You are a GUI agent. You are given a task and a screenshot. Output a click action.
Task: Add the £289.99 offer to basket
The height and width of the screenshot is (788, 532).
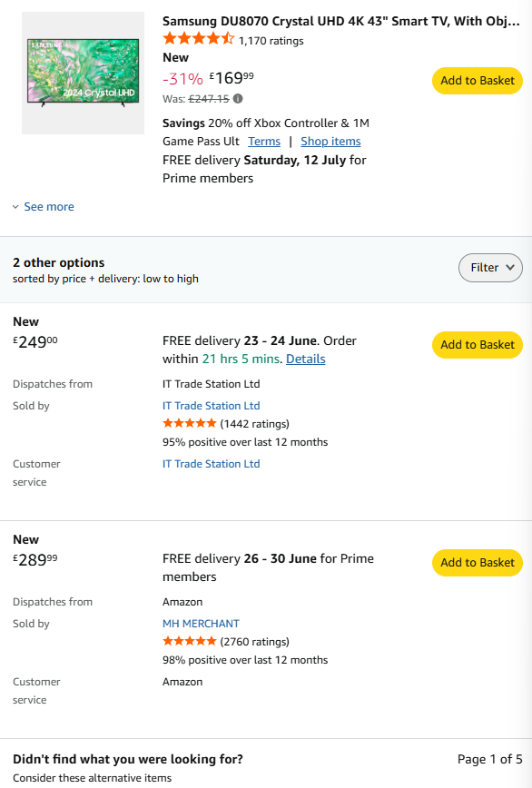tap(478, 562)
